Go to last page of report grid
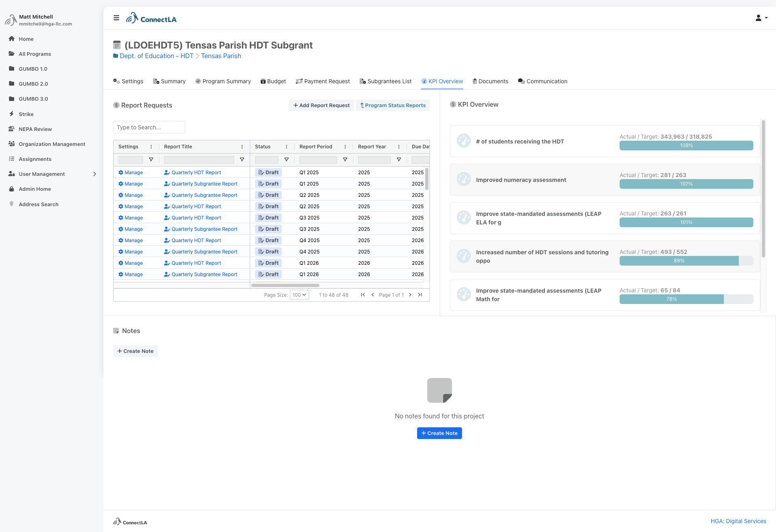The image size is (776, 532). pyautogui.click(x=420, y=295)
